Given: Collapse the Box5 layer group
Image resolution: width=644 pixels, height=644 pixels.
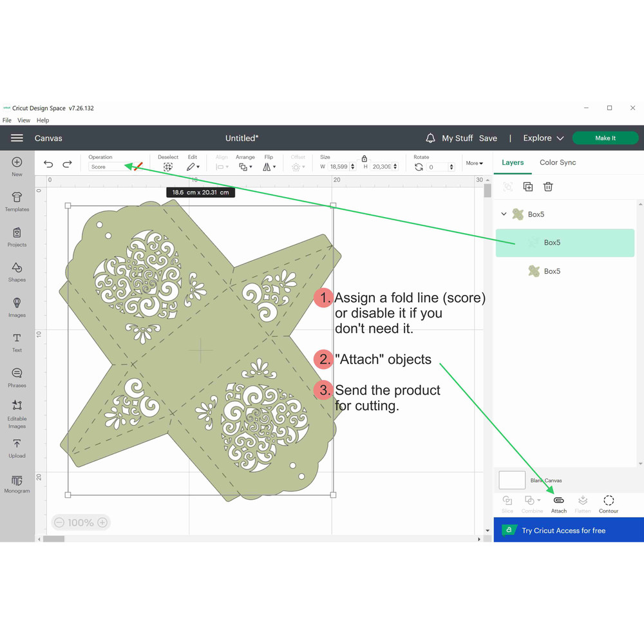Looking at the screenshot, I should [504, 214].
